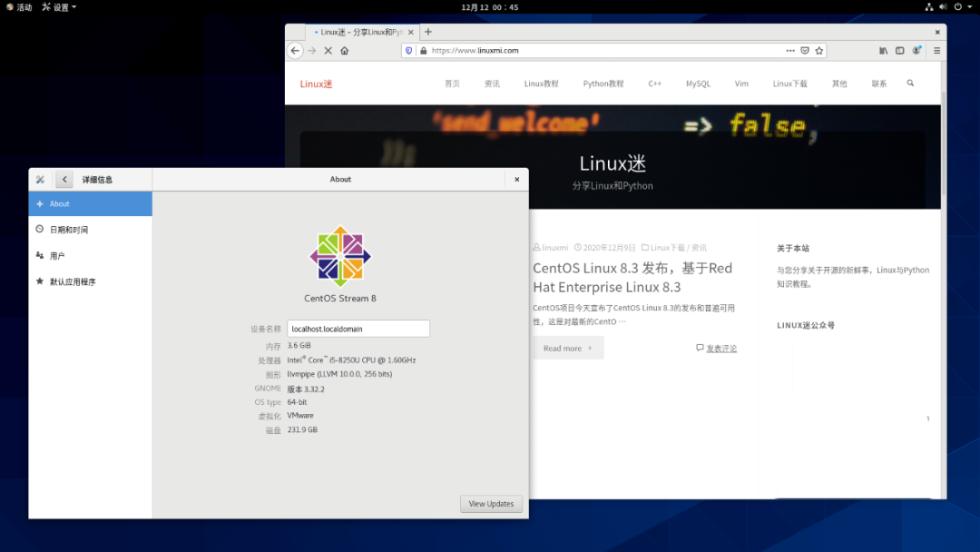
Task: Open 首页 nav menu item
Action: (x=452, y=84)
